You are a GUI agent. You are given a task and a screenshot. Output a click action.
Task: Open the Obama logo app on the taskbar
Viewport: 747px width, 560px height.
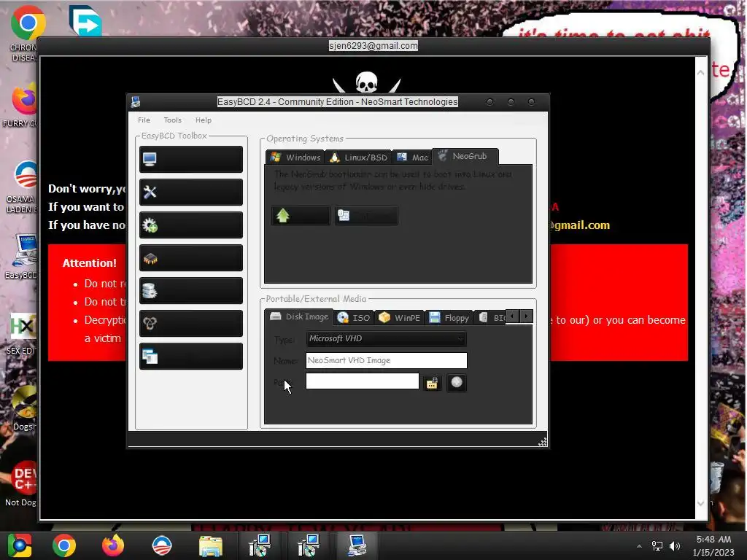coord(162,545)
